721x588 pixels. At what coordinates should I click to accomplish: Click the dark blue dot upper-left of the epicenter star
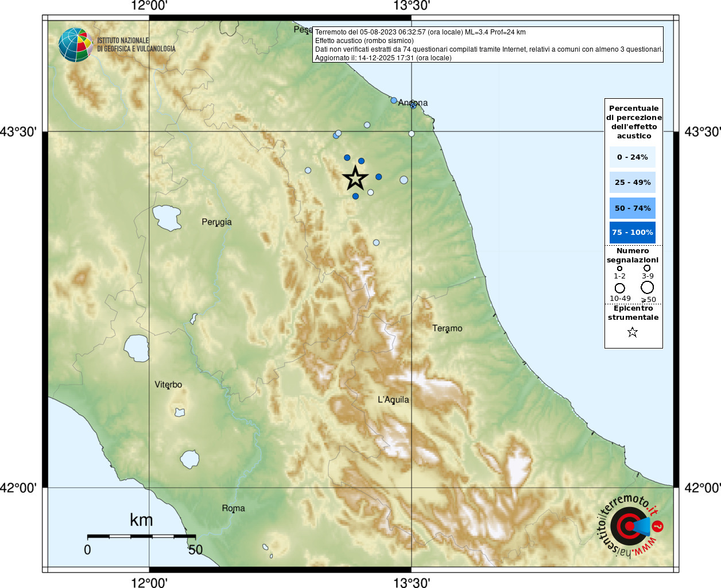[x=347, y=157]
